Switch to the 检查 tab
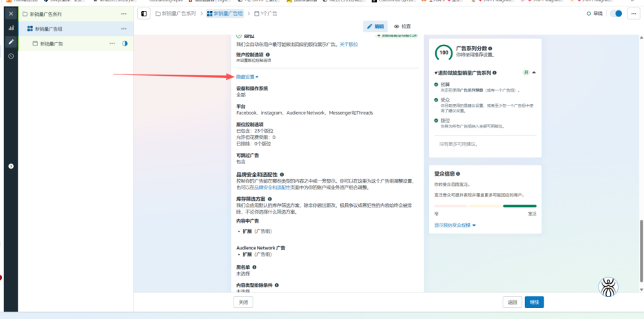The image size is (644, 319). (x=402, y=26)
